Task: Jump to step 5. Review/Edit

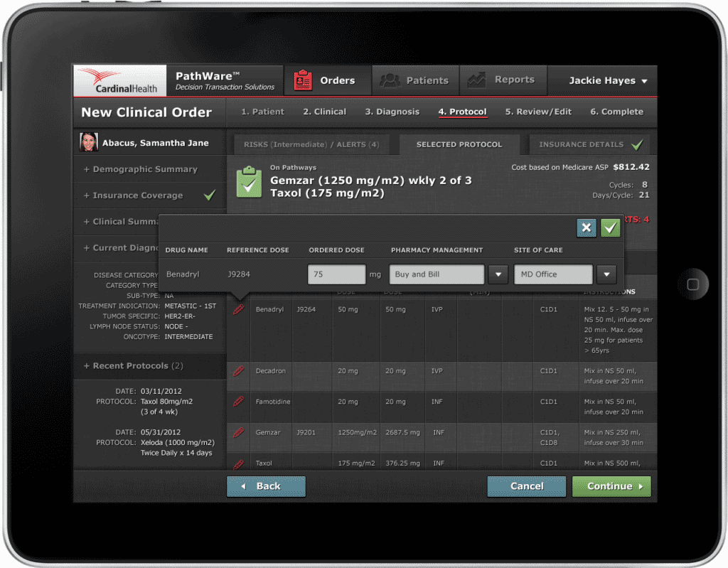Action: (x=538, y=112)
